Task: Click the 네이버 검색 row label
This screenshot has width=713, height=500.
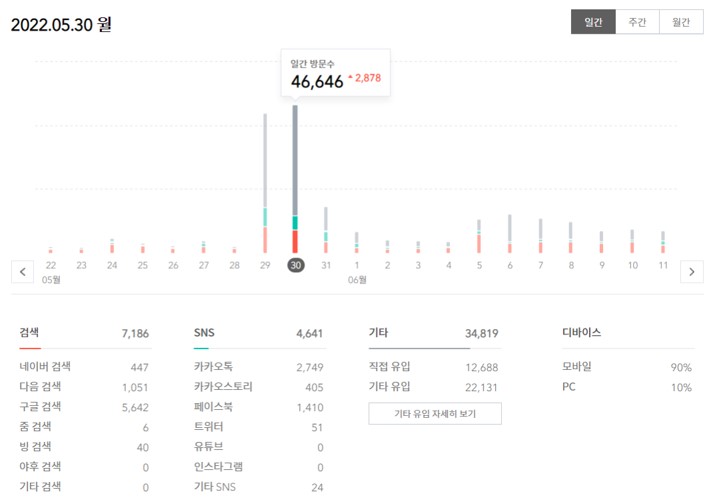Action: click(45, 366)
